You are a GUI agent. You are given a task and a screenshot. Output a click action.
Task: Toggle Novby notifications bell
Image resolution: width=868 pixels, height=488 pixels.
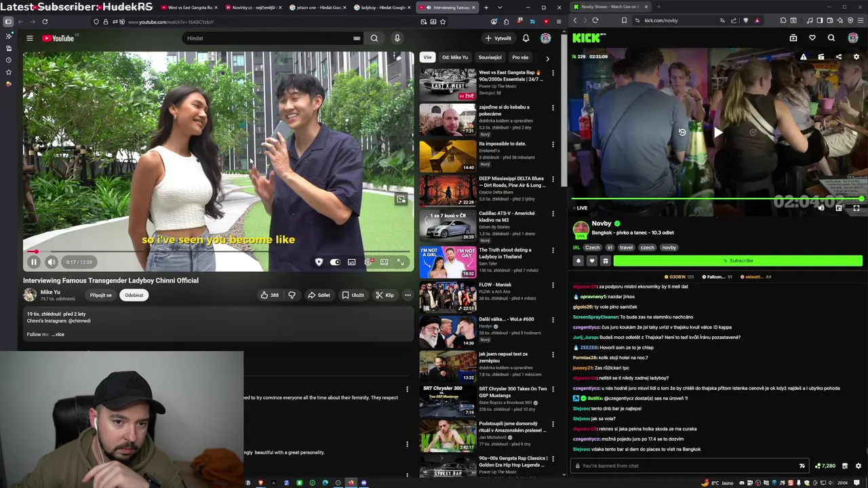(x=578, y=261)
